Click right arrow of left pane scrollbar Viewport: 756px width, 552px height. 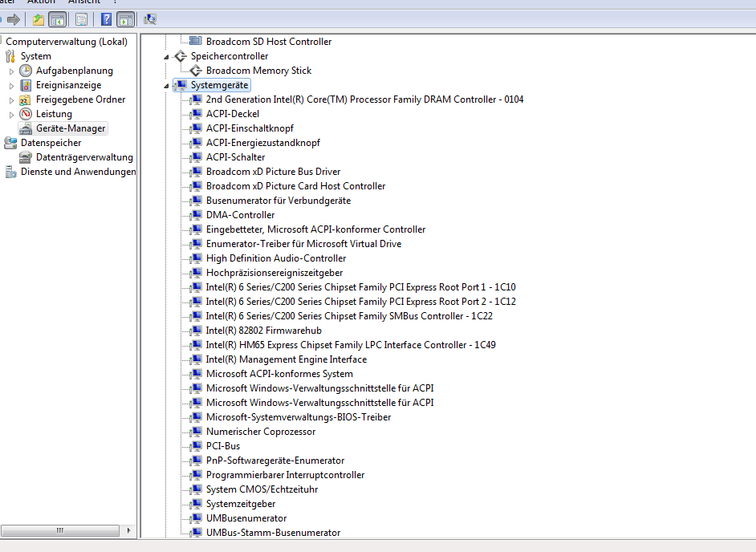(128, 530)
